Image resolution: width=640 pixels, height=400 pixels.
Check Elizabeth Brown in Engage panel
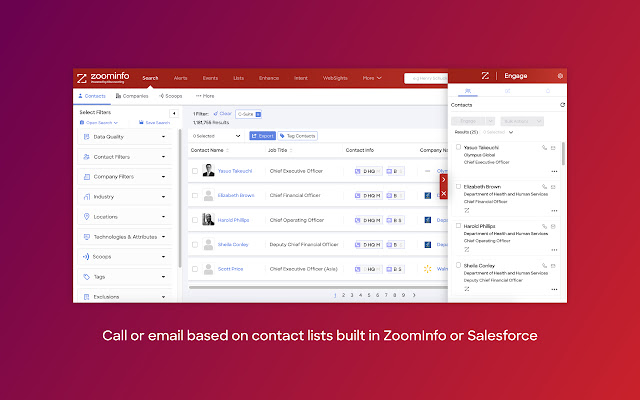click(458, 186)
